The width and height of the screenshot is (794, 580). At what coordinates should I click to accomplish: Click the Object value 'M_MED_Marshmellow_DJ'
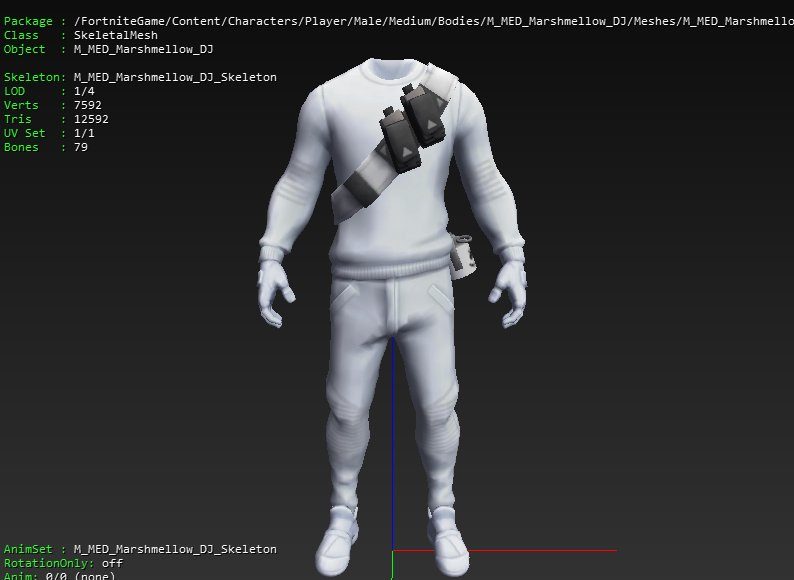point(143,49)
